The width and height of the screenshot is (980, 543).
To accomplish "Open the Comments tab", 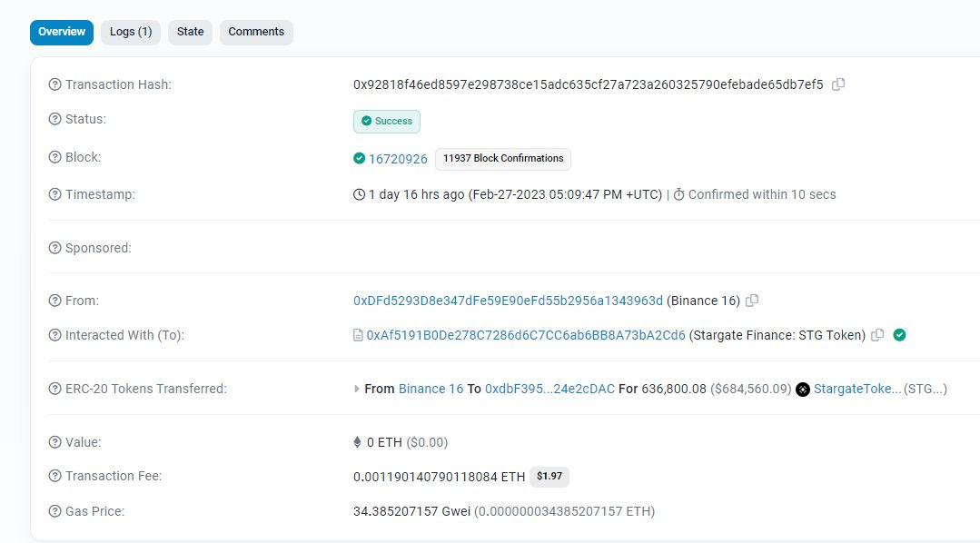I will pyautogui.click(x=256, y=32).
